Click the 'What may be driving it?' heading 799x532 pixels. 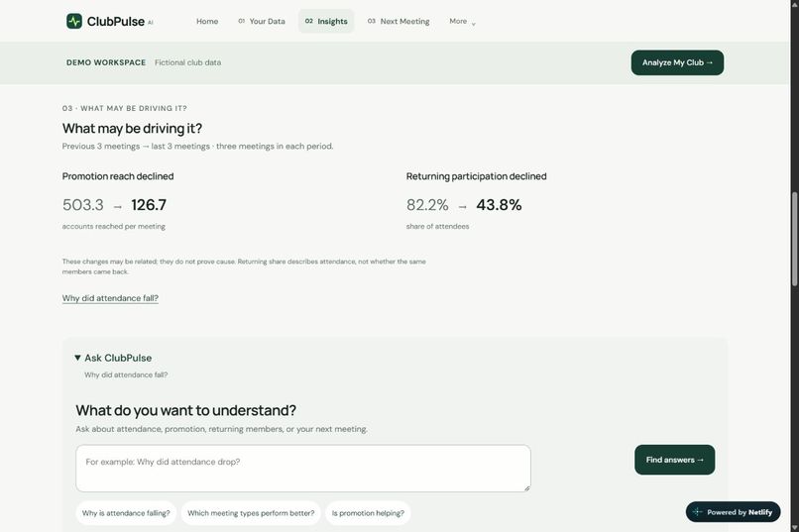click(x=132, y=128)
